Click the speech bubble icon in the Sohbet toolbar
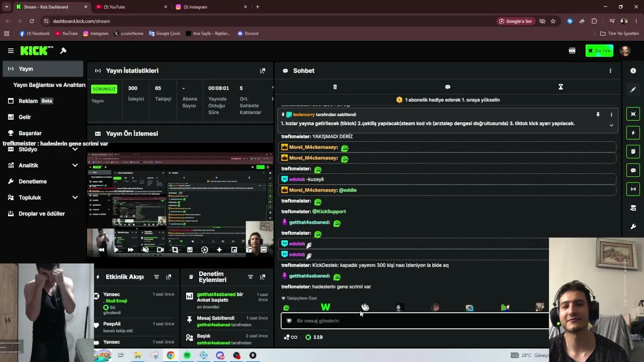This screenshot has width=644, height=362. coord(448,87)
